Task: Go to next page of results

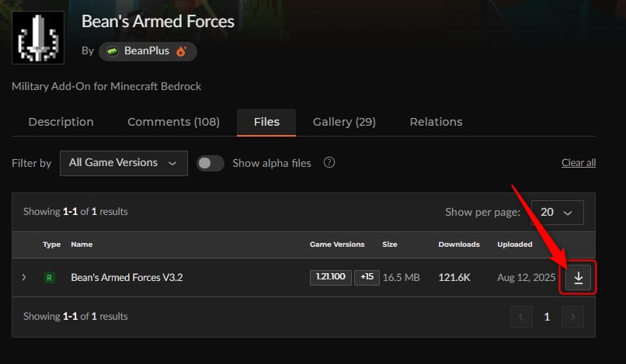Action: click(x=572, y=317)
